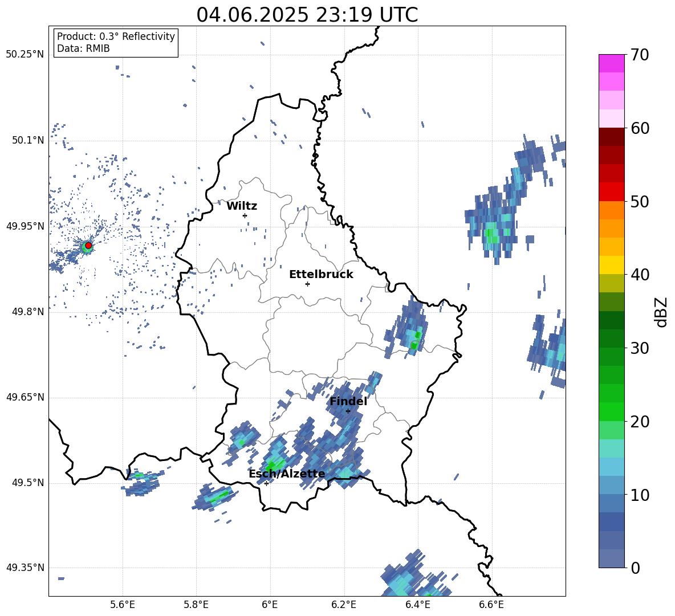The image size is (675, 616).
Task: Click the 49.65°N latitude label
Action: click(25, 397)
